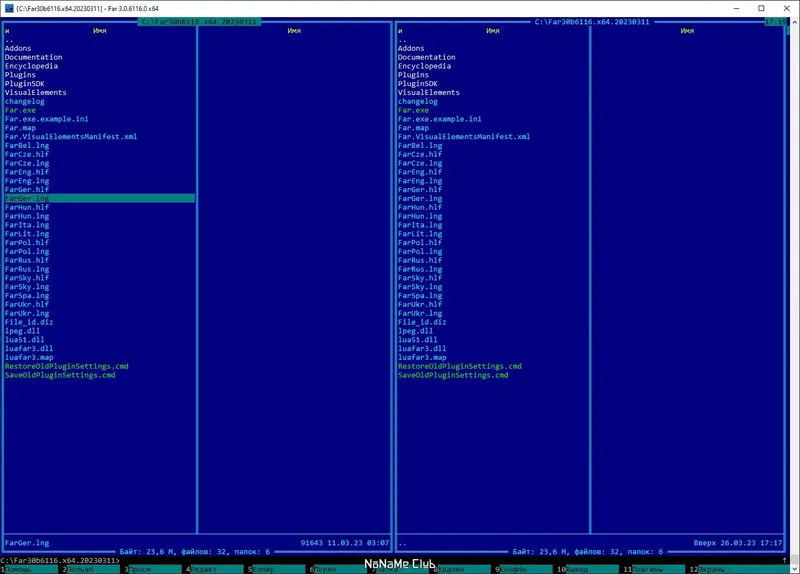
Task: Click the Far Manager icon in the title bar
Action: click(9, 8)
